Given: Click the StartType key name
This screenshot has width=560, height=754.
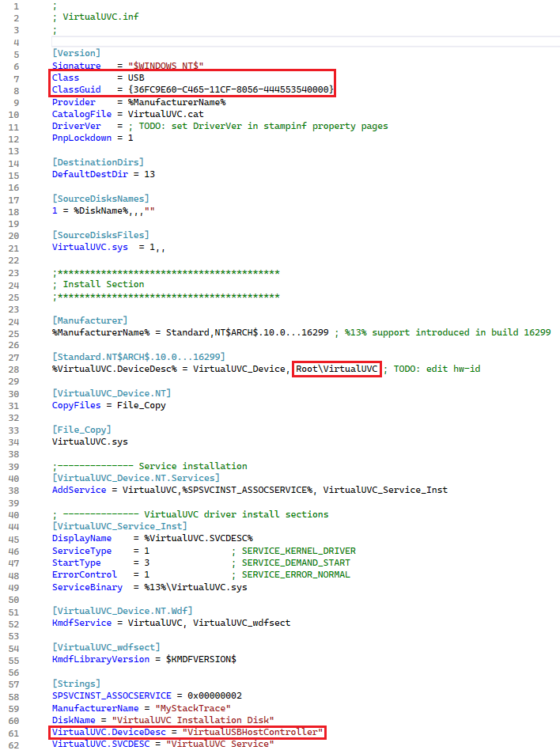Looking at the screenshot, I should point(77,563).
